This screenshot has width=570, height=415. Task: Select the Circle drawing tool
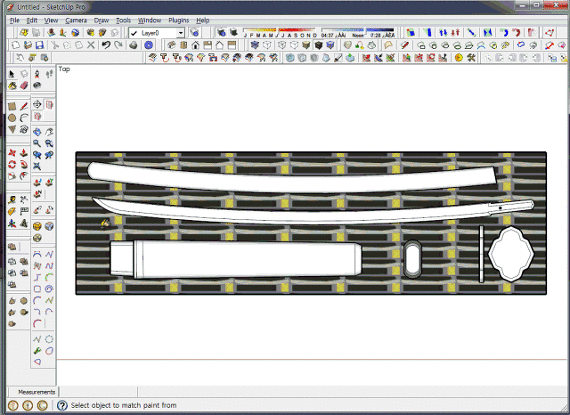point(12,118)
